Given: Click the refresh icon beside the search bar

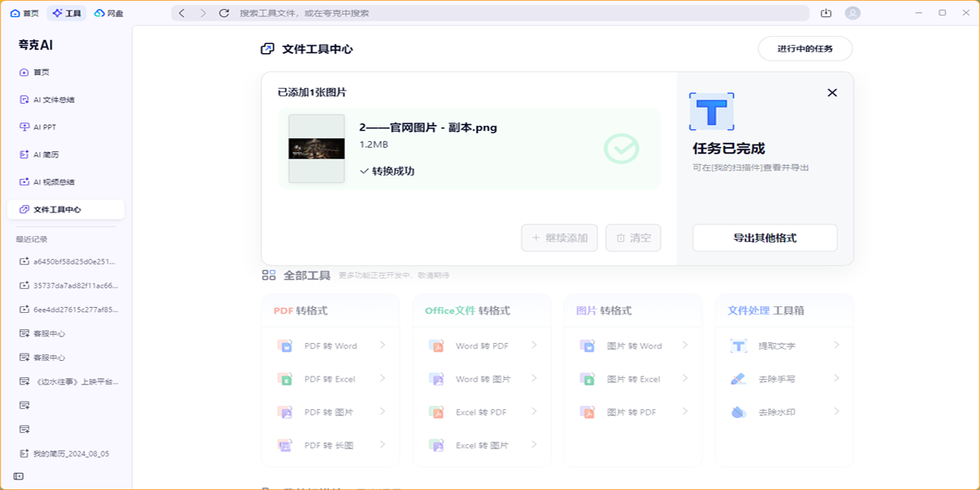Looking at the screenshot, I should click(x=223, y=13).
